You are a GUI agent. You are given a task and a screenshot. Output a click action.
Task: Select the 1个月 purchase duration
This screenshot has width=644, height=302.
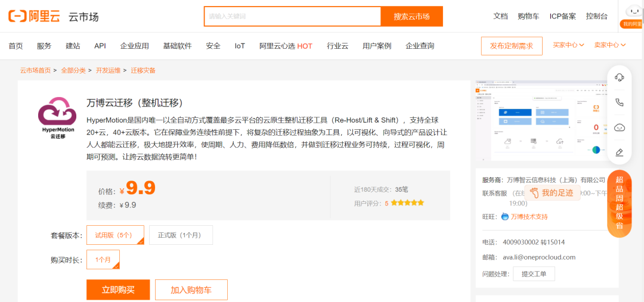coord(103,259)
